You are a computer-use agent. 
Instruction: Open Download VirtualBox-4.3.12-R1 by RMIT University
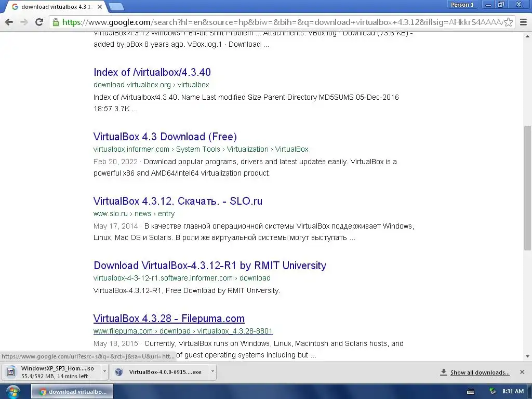210,265
